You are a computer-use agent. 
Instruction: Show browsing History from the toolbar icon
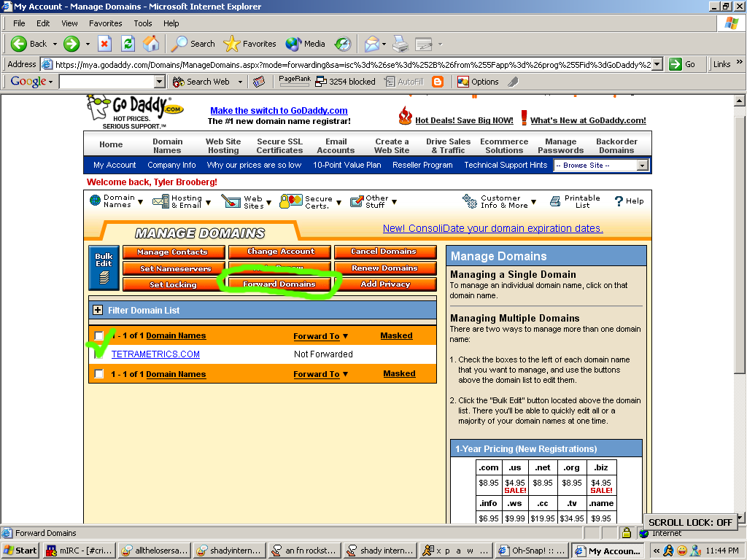(x=343, y=44)
